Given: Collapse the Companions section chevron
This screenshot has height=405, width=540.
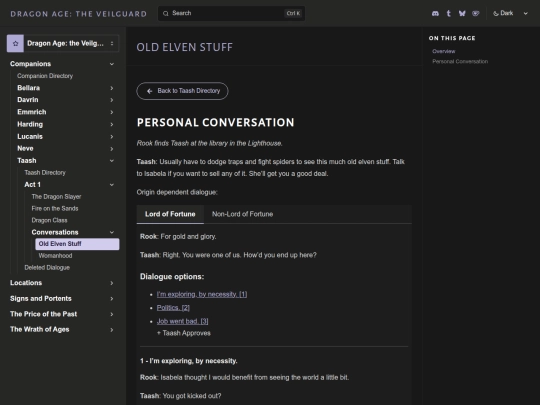Looking at the screenshot, I should tap(112, 64).
